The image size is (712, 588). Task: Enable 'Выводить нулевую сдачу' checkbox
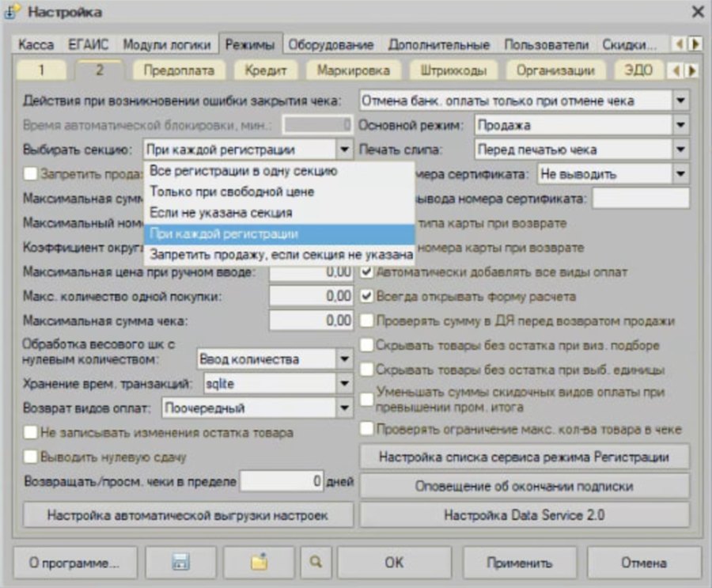point(30,457)
